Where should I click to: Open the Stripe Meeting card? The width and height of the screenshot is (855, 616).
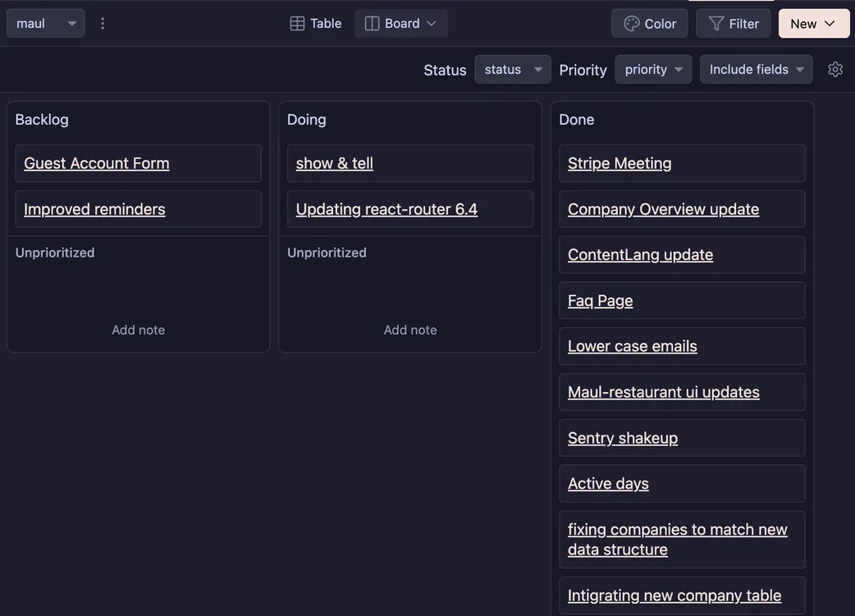(x=620, y=163)
